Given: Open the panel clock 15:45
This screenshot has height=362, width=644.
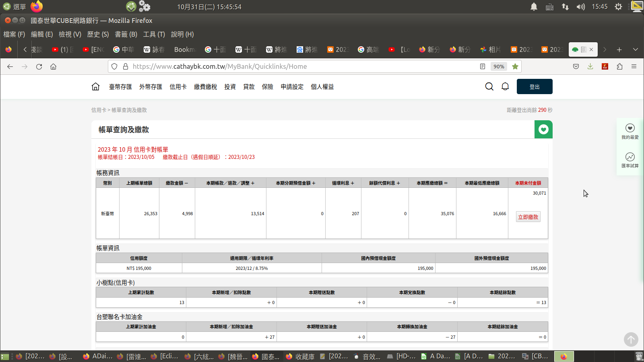Looking at the screenshot, I should pyautogui.click(x=600, y=7).
